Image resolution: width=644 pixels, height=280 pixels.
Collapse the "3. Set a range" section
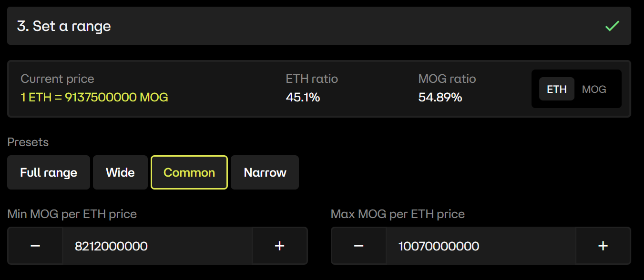(319, 26)
